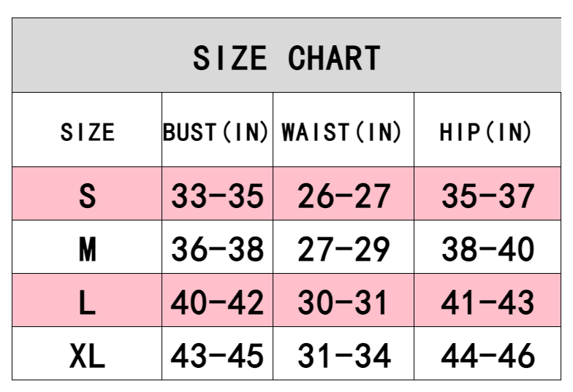Viewport: 573px width, 392px height.
Task: Click the 40-42 bust measurement cell
Action: click(217, 302)
